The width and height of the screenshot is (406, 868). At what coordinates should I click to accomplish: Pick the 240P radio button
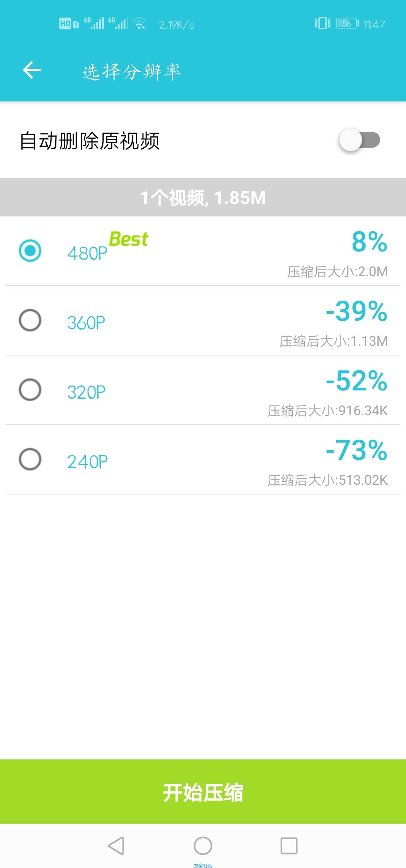point(30,459)
